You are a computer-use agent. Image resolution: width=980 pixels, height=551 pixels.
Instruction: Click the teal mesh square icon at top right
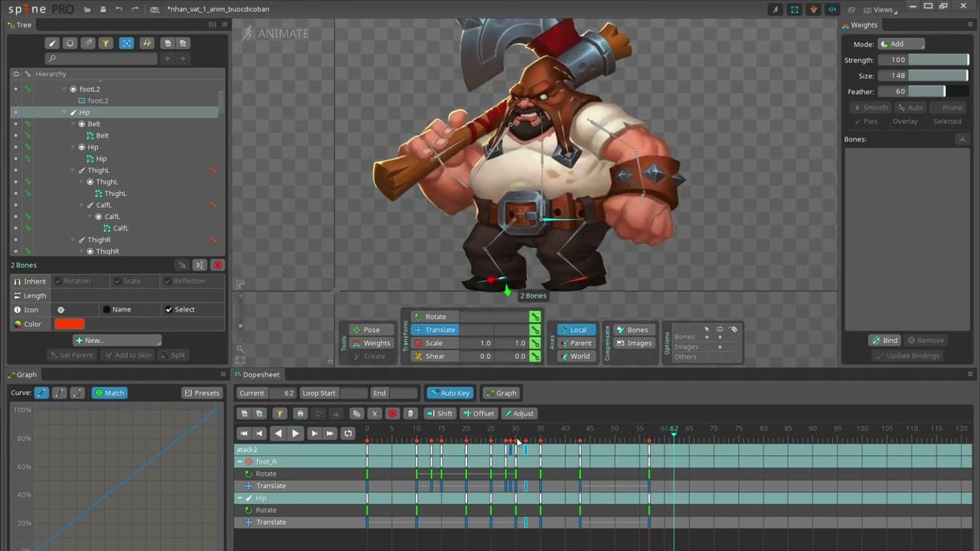[795, 9]
